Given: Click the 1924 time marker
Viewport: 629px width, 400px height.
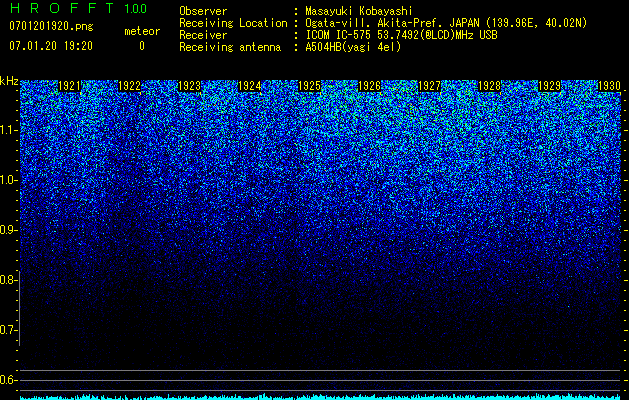Looking at the screenshot, I should [x=250, y=86].
